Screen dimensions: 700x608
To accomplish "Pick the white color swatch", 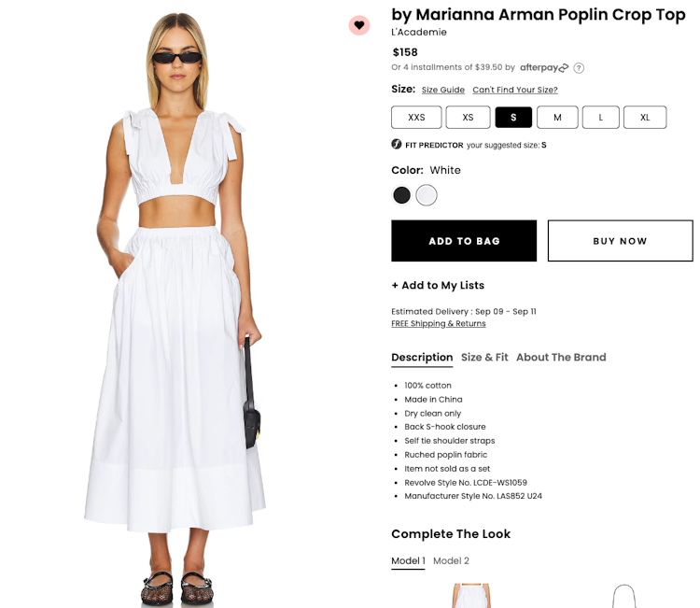I will (x=427, y=195).
